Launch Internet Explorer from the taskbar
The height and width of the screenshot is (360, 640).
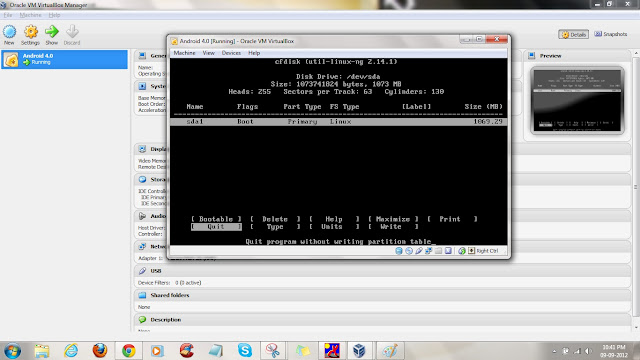(71, 351)
